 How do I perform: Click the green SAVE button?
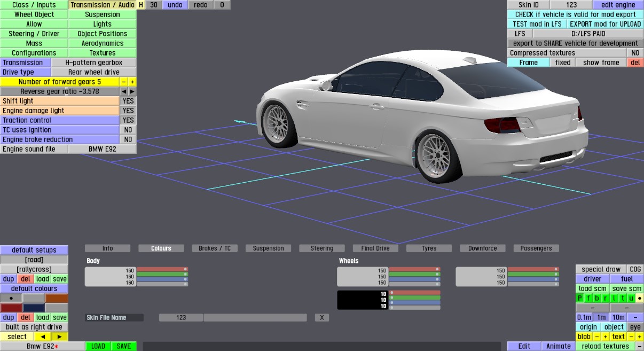124,346
